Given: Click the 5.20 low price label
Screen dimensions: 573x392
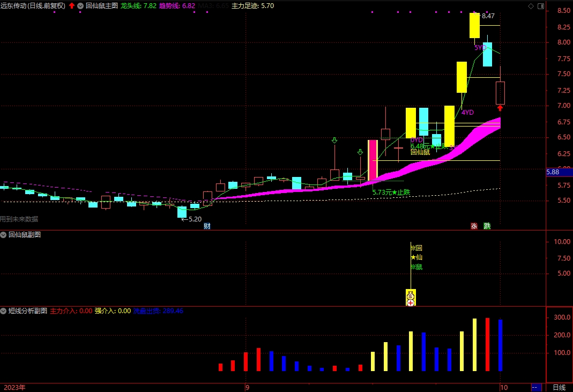Looking at the screenshot, I should pos(195,219).
